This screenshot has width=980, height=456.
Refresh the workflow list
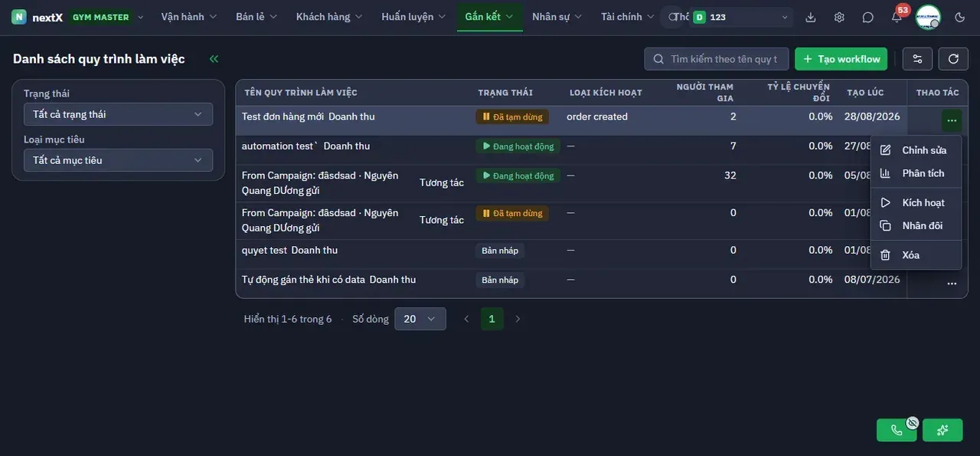click(x=953, y=59)
